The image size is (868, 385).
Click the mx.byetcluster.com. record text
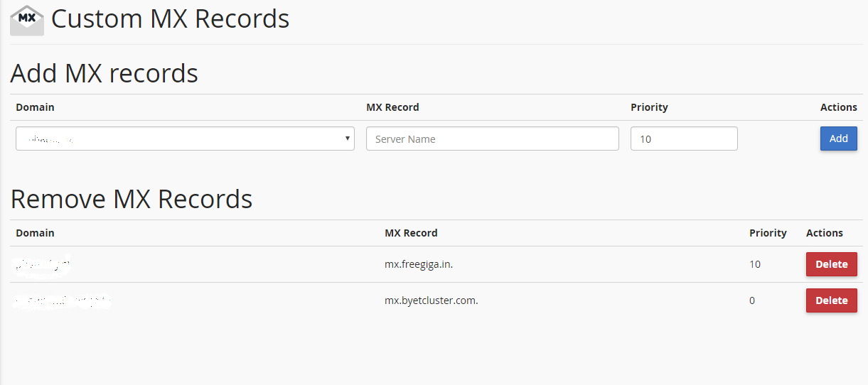[432, 300]
